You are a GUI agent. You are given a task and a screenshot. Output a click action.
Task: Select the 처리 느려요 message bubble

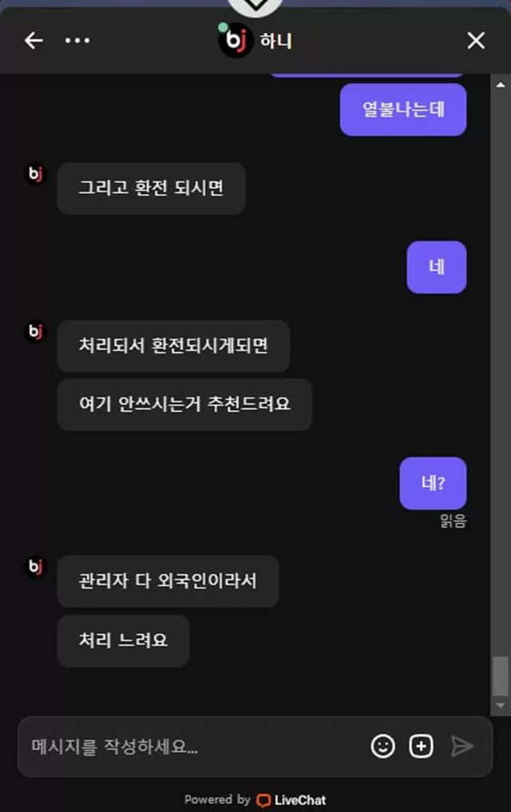(123, 640)
